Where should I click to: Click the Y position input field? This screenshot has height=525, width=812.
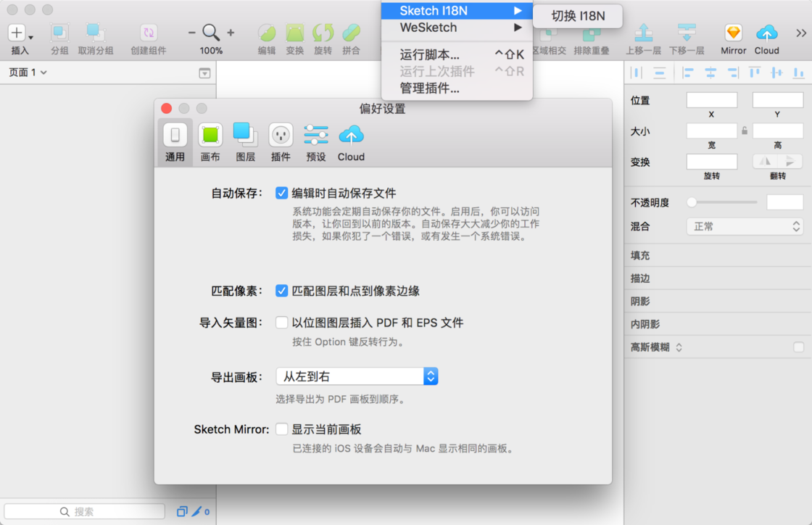pos(778,101)
